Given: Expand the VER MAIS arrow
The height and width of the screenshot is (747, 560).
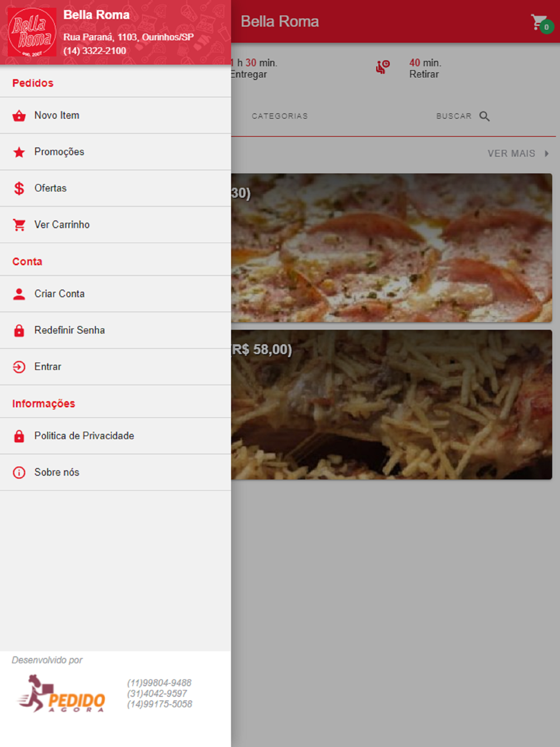Looking at the screenshot, I should pos(547,153).
